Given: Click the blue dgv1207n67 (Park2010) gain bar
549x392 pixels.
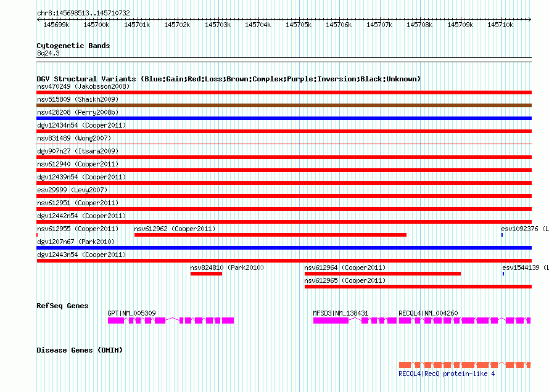Looking at the screenshot, I should (x=284, y=248).
